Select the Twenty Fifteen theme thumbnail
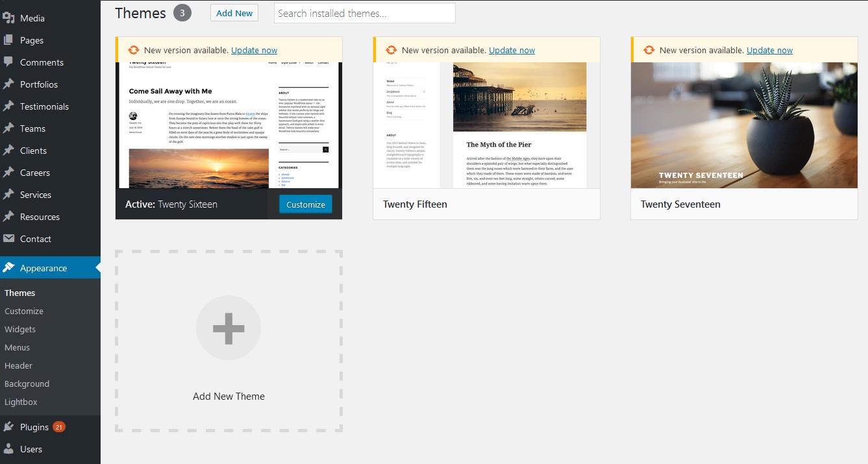The height and width of the screenshot is (464, 868). [486, 125]
